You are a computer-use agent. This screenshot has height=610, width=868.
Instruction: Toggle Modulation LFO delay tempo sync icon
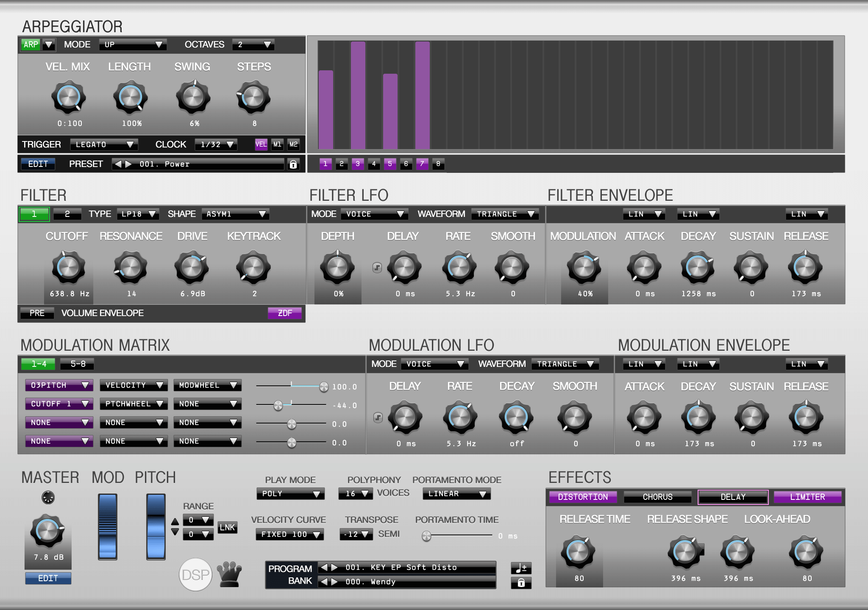(378, 417)
